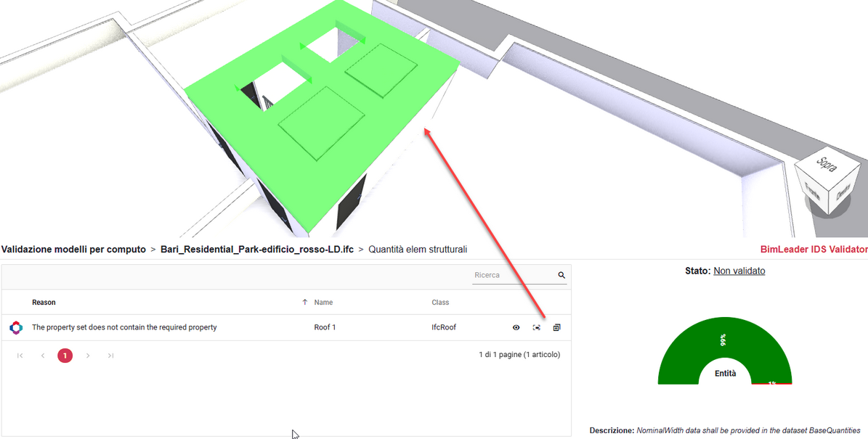Click the properties icon at the end of the Roof 1 row
The image size is (868, 439).
click(557, 328)
